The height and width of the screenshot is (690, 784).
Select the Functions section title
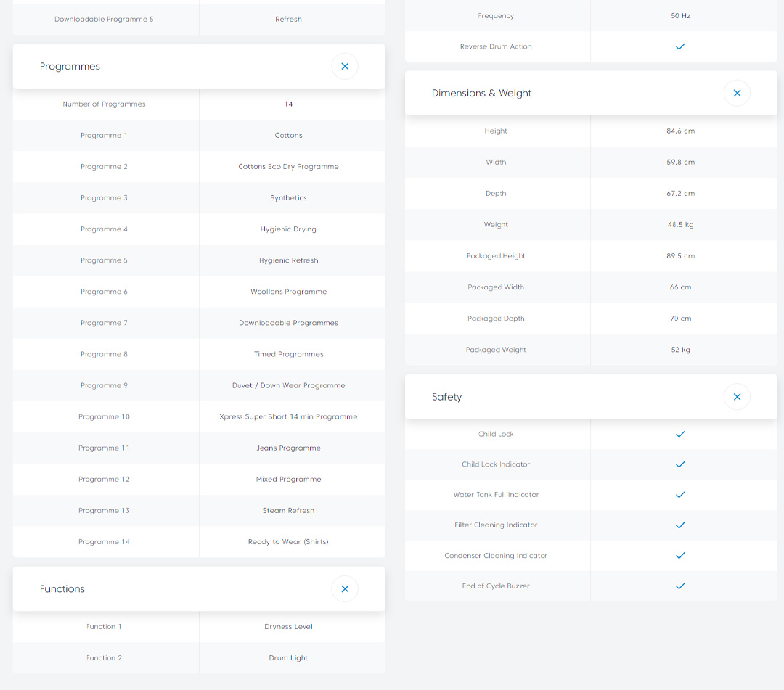coord(62,589)
